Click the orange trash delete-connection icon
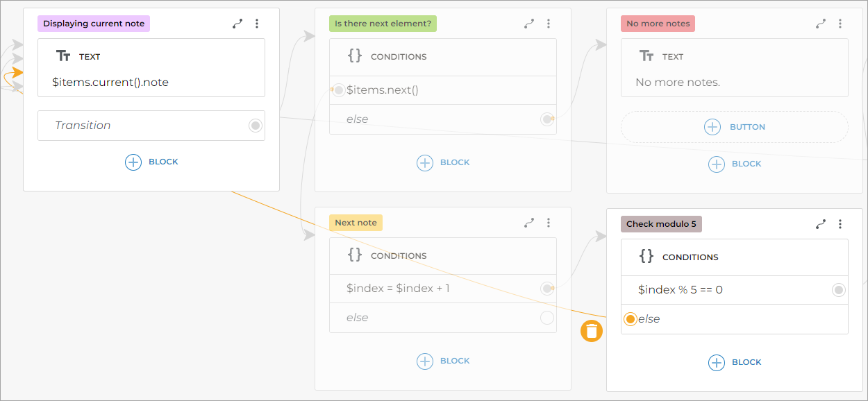Screen dimensions: 868x401 click(x=592, y=331)
